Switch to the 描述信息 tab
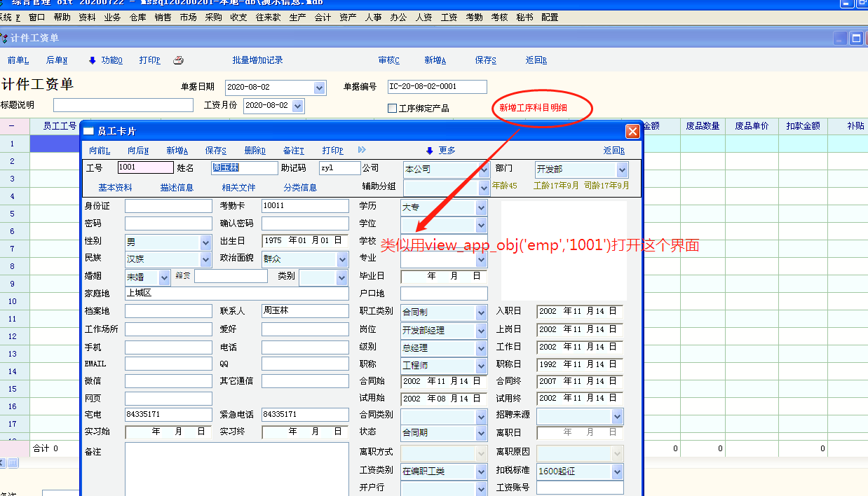Viewport: 868px width, 496px height. click(177, 188)
